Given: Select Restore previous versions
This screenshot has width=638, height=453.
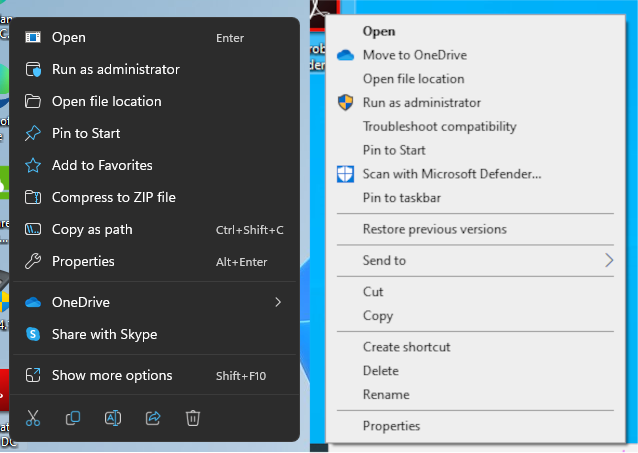Looking at the screenshot, I should (434, 229).
